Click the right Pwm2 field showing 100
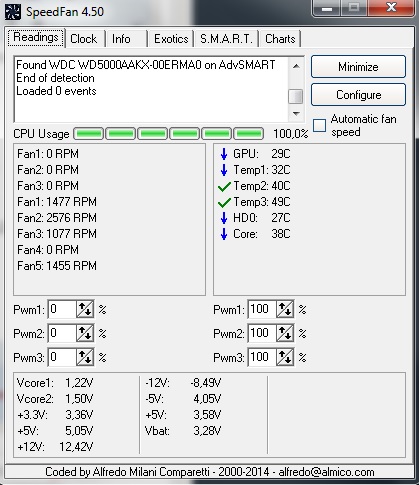Viewport: 420px width, 485px height. 262,333
